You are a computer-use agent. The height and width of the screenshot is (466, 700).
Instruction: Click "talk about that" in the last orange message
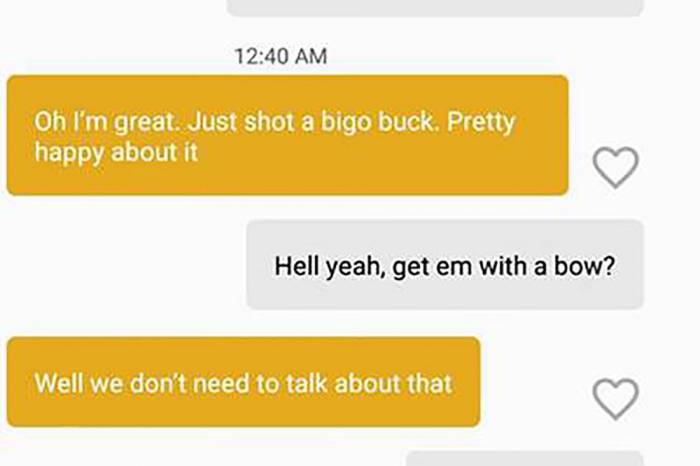(x=369, y=383)
